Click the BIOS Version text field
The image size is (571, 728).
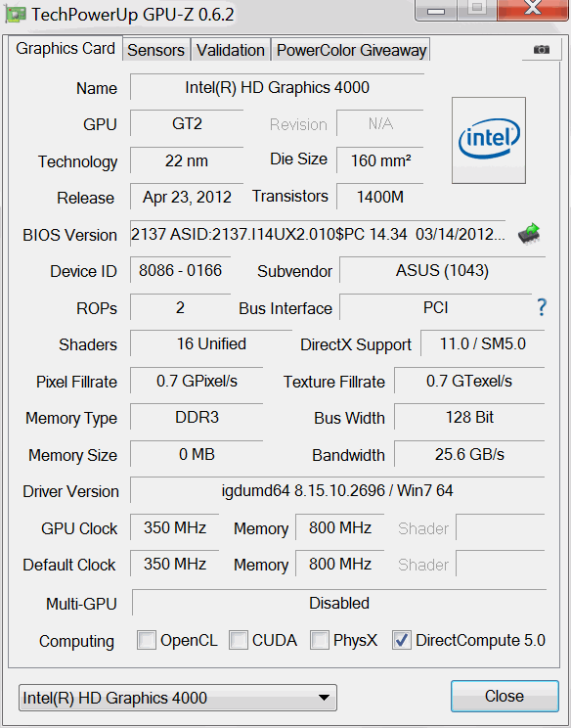pos(318,234)
